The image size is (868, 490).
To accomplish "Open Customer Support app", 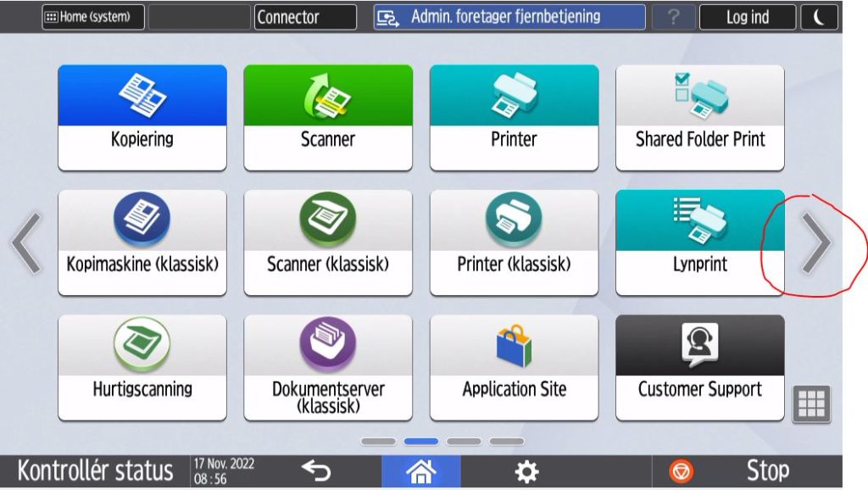I will [699, 368].
